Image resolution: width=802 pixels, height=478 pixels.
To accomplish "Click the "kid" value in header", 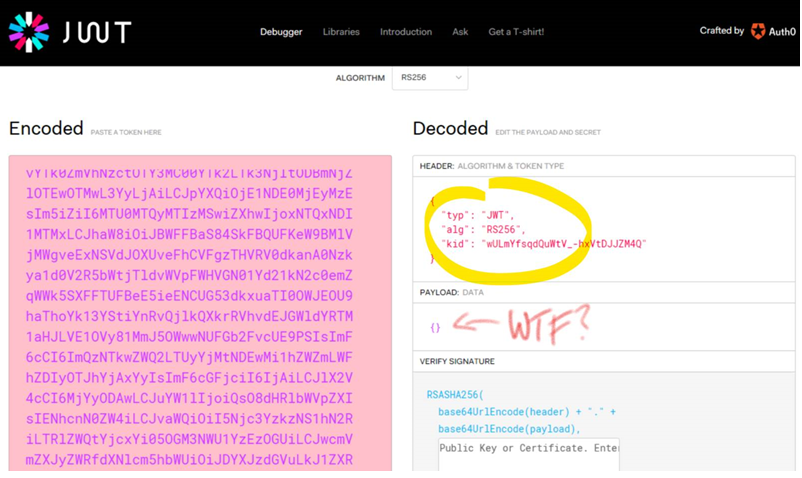I will 564,244.
